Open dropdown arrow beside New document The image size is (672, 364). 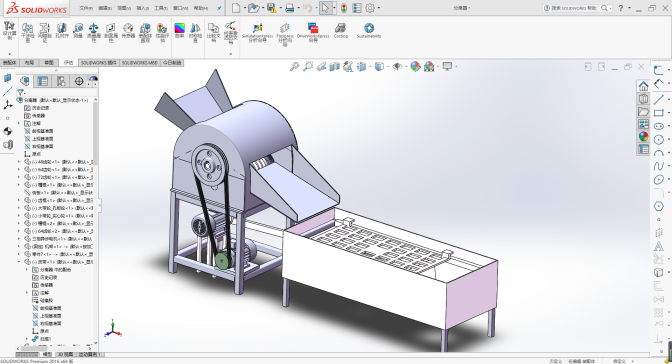pos(244,8)
